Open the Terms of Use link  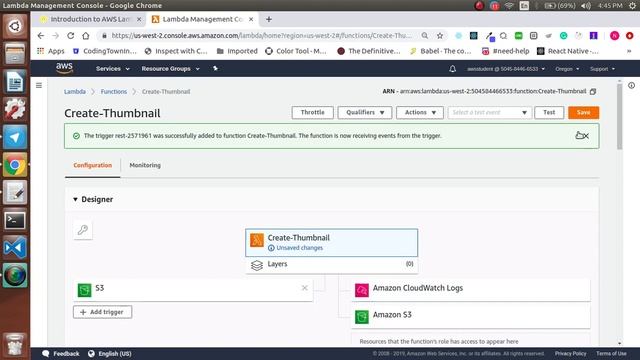click(x=611, y=353)
